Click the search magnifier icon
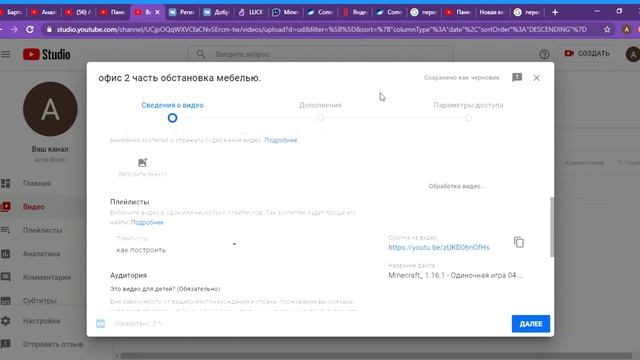 pyautogui.click(x=200, y=54)
